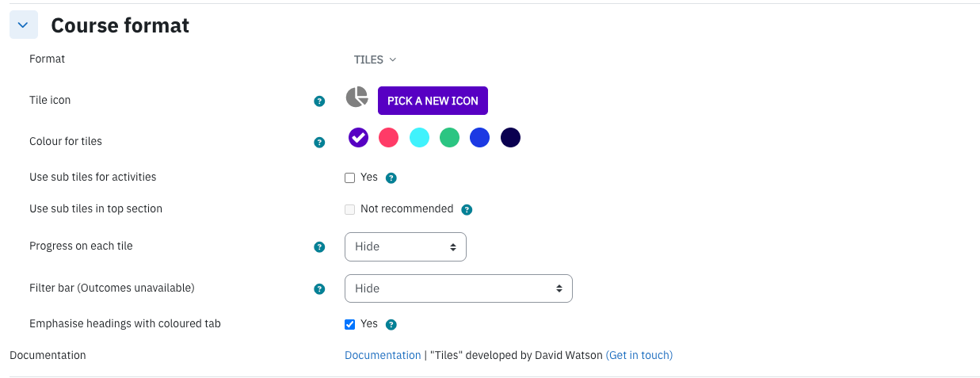Open Progress on each tile dropdown
Screen dimensions: 980x378
406,246
